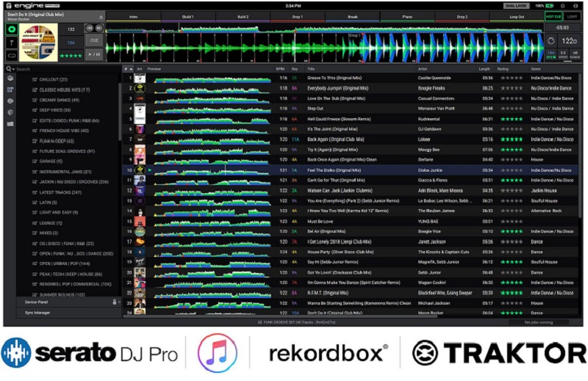Sort tracks by Genre column header
588x381 pixels.
(x=536, y=69)
